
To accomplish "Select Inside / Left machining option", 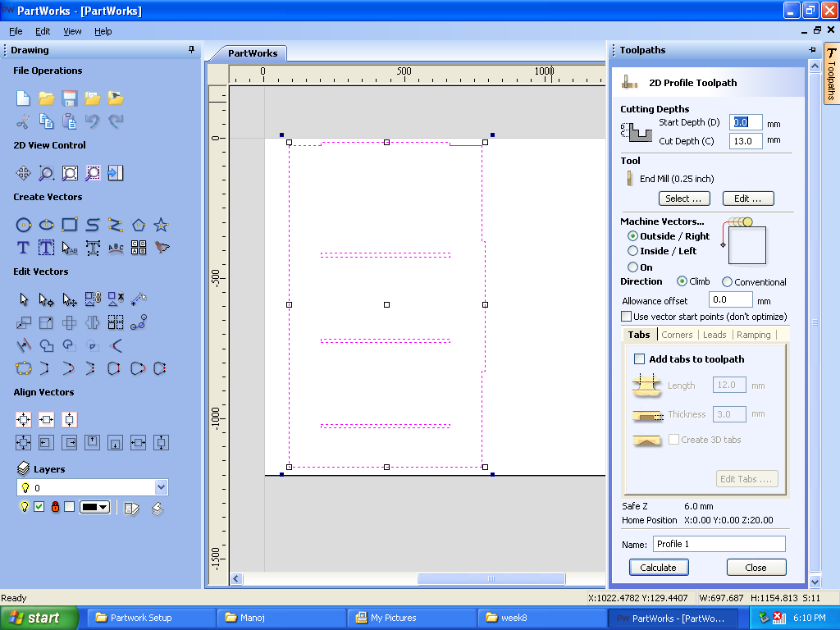I will pos(632,251).
